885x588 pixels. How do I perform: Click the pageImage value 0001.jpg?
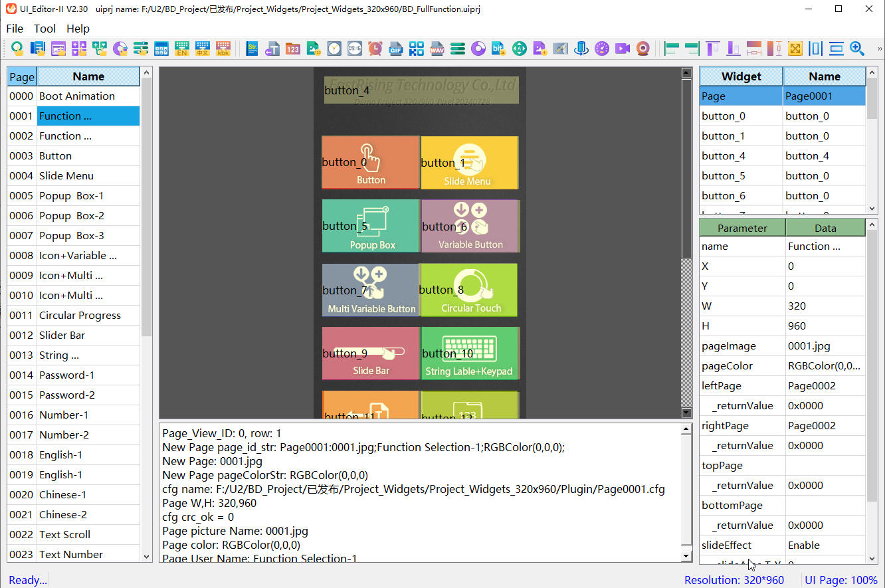pyautogui.click(x=825, y=345)
